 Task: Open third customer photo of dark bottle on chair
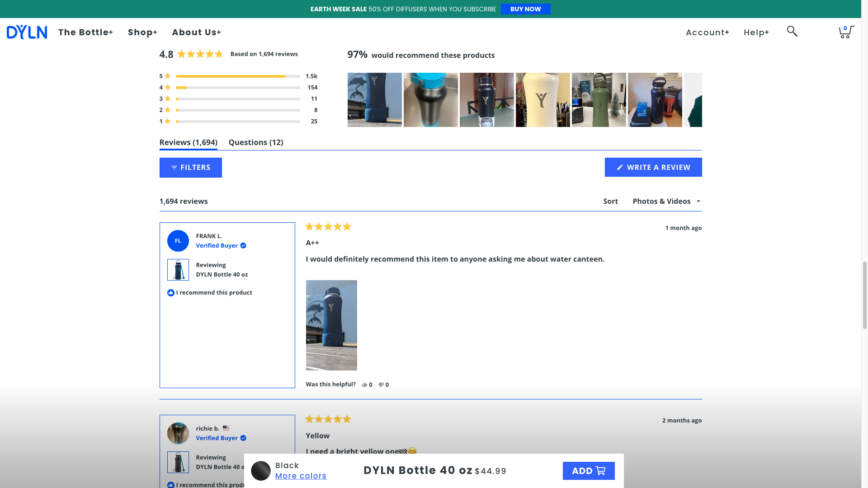(x=487, y=100)
